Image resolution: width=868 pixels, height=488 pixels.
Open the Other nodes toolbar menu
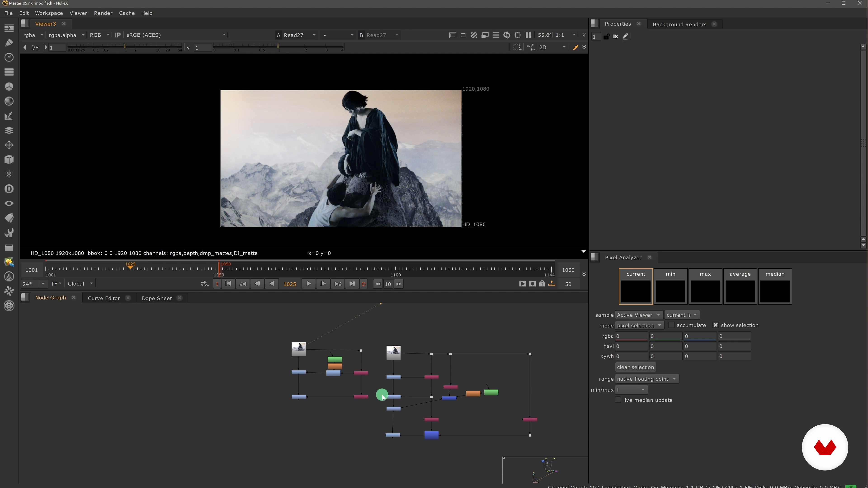coord(9,247)
